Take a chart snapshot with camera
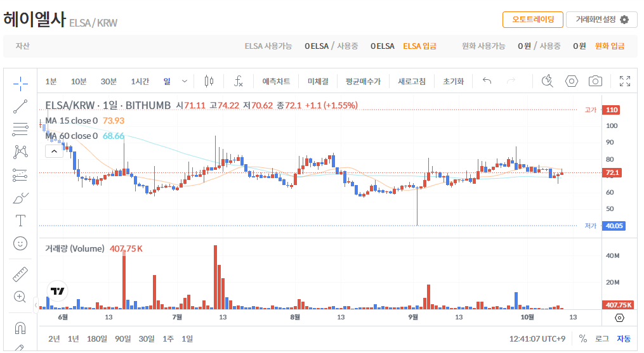Screen dimensions: 644x353 pyautogui.click(x=595, y=81)
